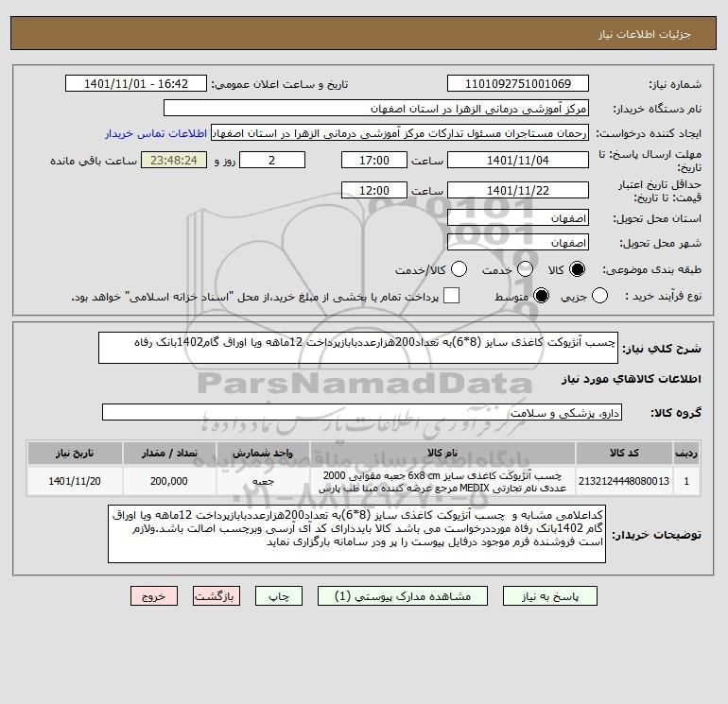Tick the اسناد خزانه اسلامی payment checkbox
The image size is (728, 704).
click(451, 296)
